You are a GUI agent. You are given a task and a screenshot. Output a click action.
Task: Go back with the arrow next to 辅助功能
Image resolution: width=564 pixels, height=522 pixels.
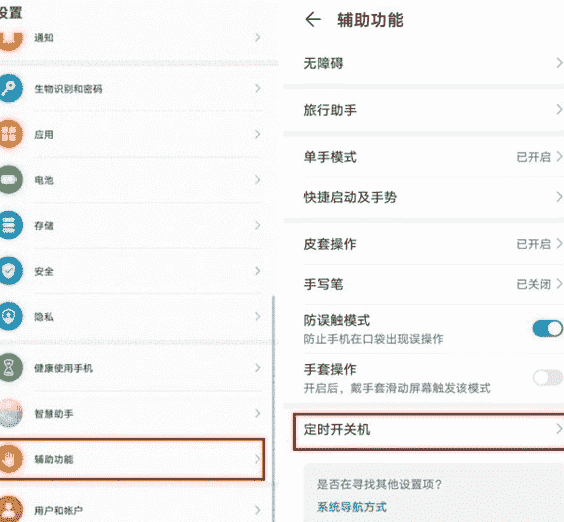[x=313, y=19]
